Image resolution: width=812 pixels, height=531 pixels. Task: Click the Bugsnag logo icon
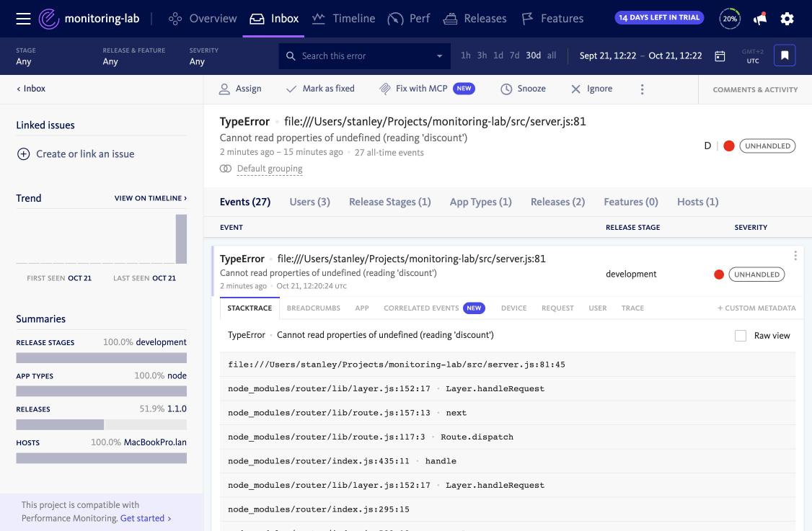click(49, 19)
